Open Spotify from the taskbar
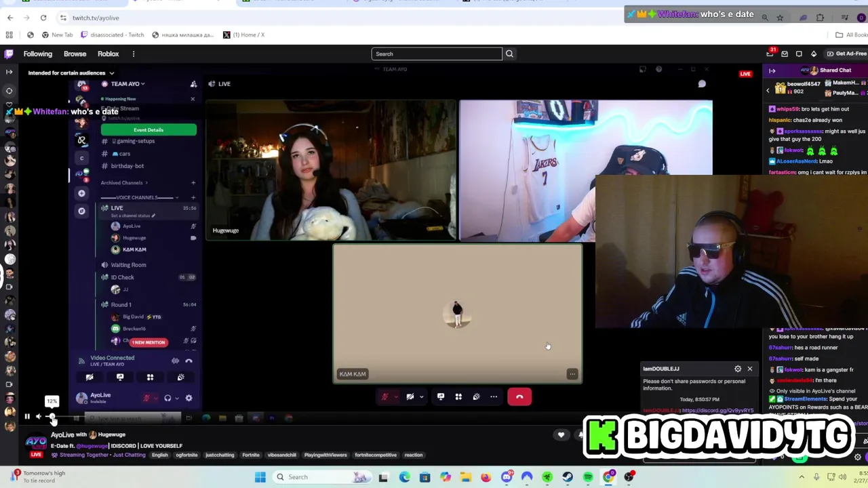Screen dimensions: 868x488 [x=588, y=477]
